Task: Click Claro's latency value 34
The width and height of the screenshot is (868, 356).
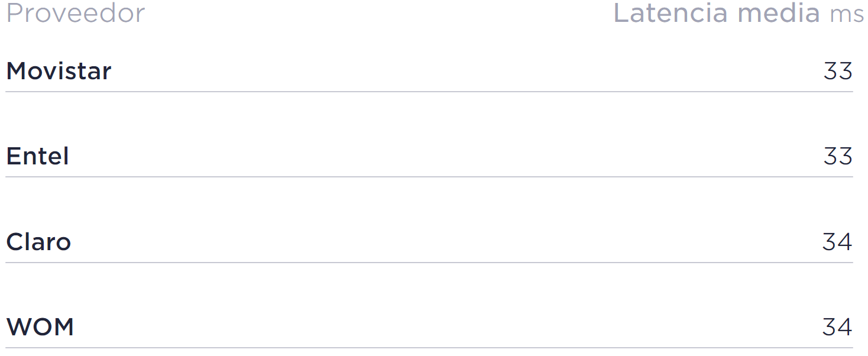Action: pos(837,242)
